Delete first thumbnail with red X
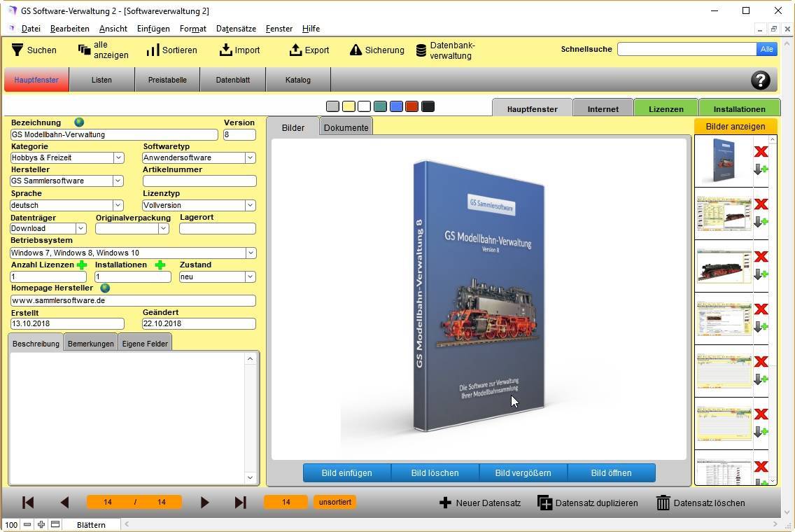Image resolution: width=795 pixels, height=532 pixels. click(761, 152)
